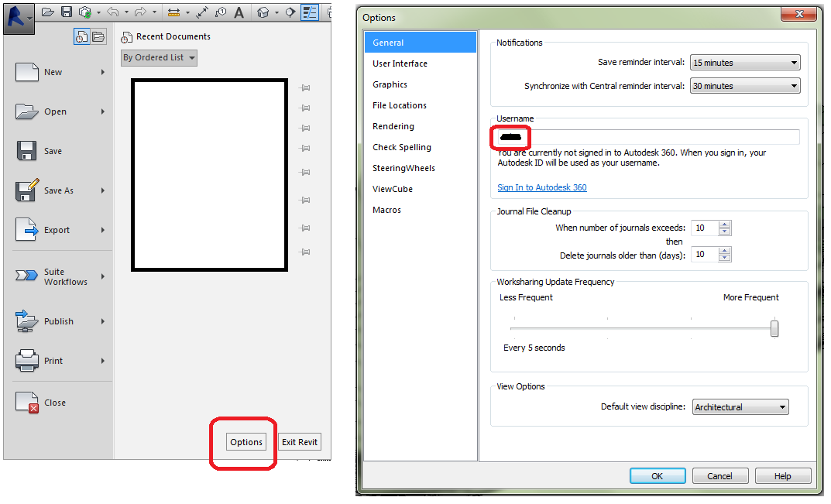831x504 pixels.
Task: Click the Open folder icon in Quick Access toolbar
Action: pos(48,12)
